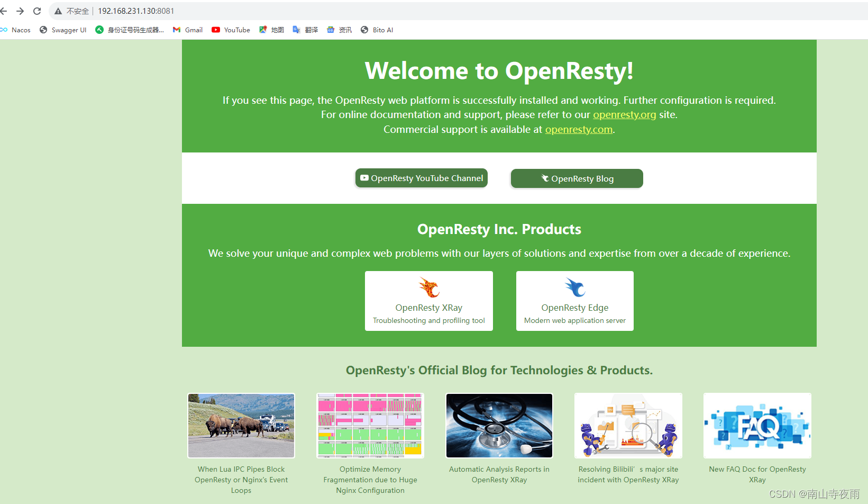Open the 身份证号码生成器 bookmark
This screenshot has height=504, width=868.
tap(130, 30)
